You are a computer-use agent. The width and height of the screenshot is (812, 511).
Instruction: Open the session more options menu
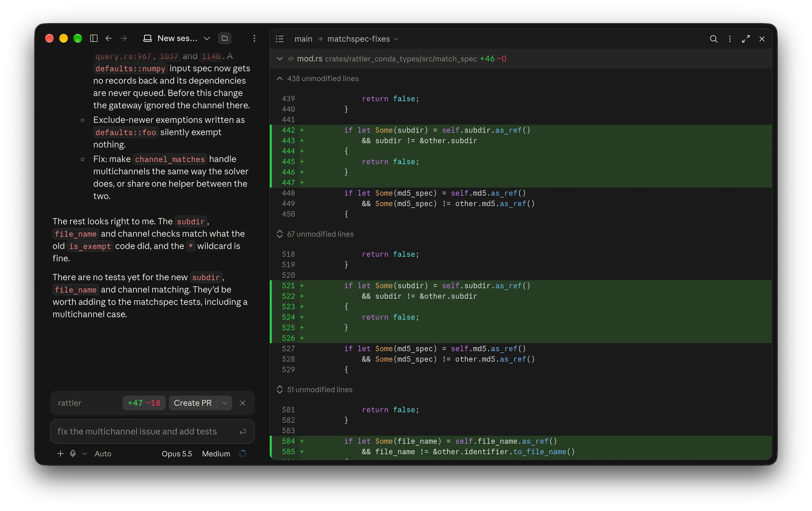coord(254,39)
